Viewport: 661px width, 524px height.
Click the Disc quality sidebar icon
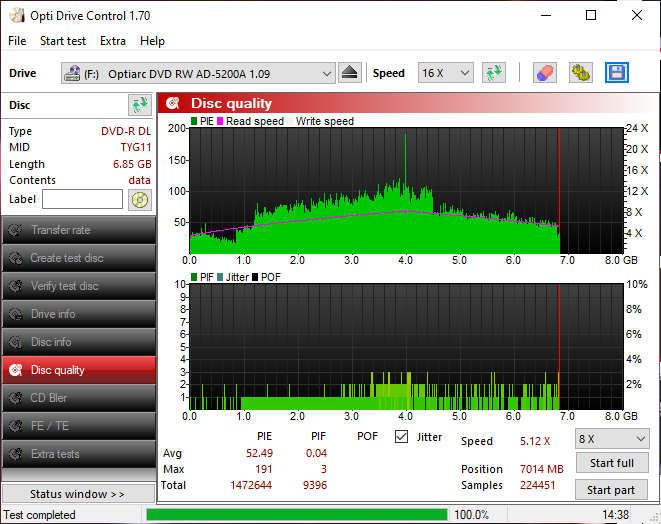(x=16, y=370)
